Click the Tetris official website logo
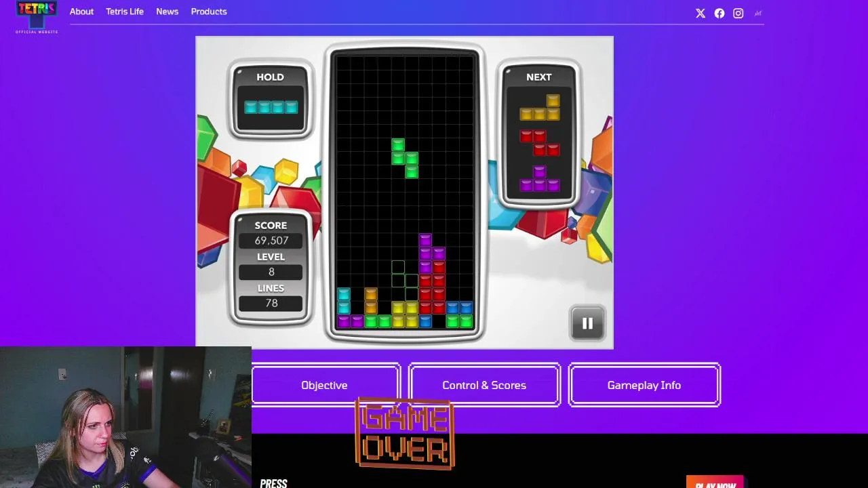The height and width of the screenshot is (488, 868). [37, 17]
